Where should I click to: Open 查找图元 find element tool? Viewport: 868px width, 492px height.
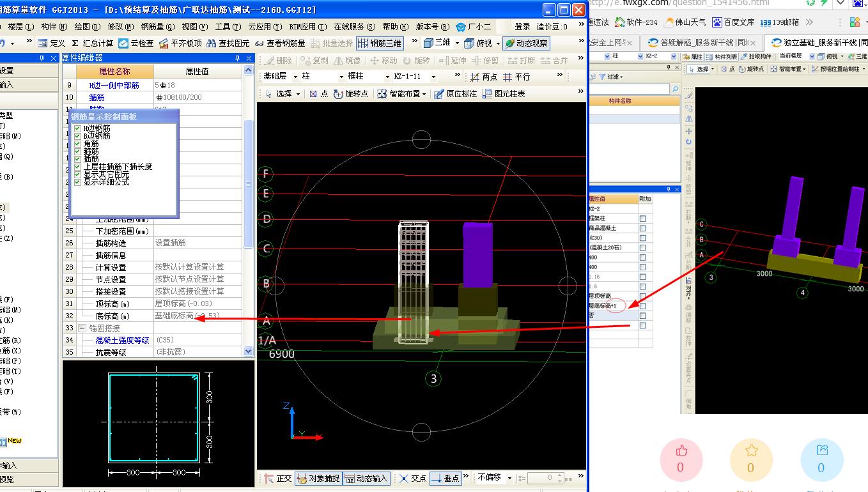[x=228, y=43]
